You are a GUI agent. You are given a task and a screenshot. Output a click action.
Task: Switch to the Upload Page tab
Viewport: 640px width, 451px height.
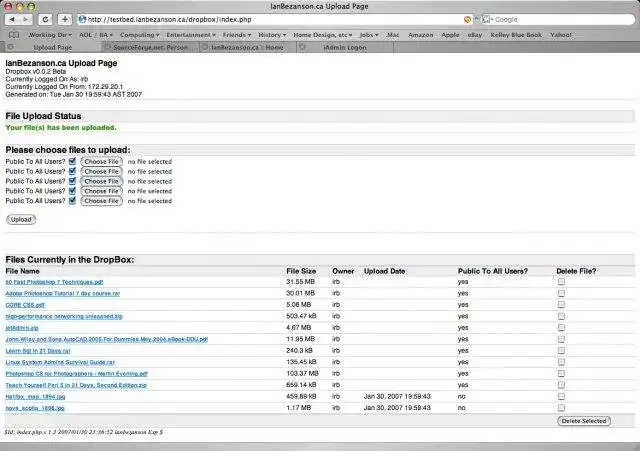(x=53, y=47)
